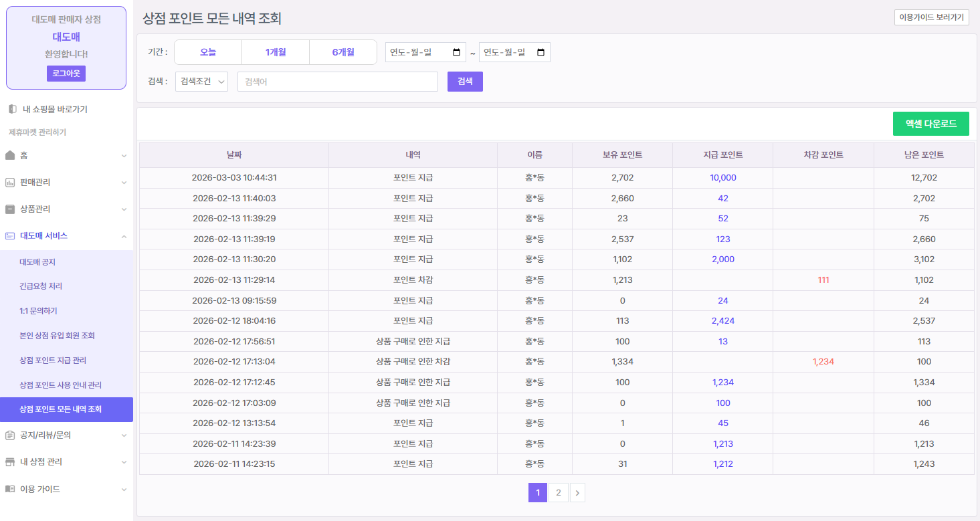Screen dimensions: 980x521
Task: Click the 내 상점 관리 store icon
Action: (x=10, y=461)
